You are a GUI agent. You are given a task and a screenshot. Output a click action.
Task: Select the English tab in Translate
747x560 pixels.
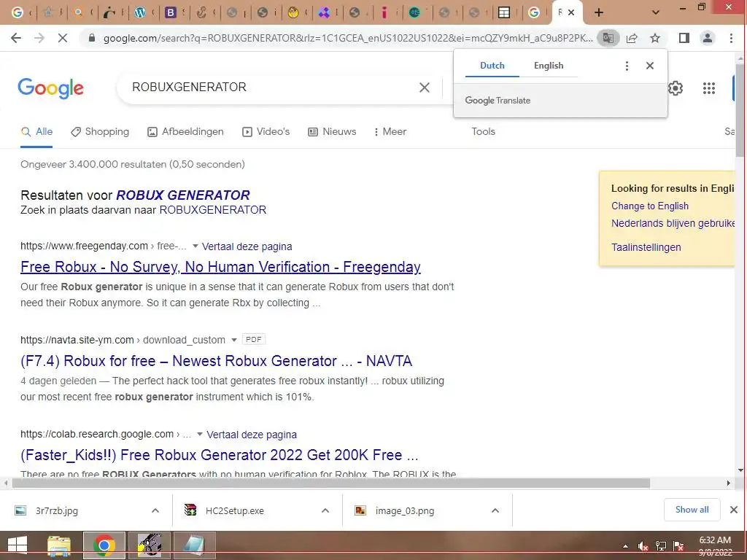[x=549, y=66]
